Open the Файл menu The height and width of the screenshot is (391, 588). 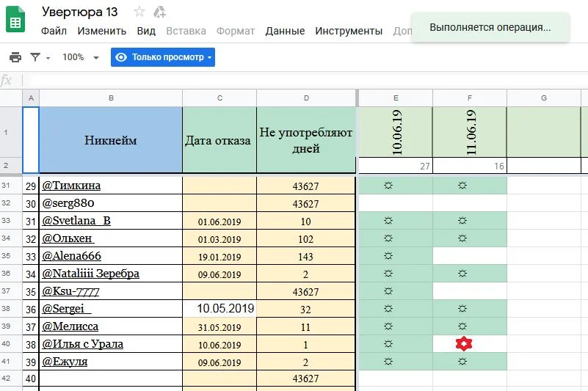54,31
